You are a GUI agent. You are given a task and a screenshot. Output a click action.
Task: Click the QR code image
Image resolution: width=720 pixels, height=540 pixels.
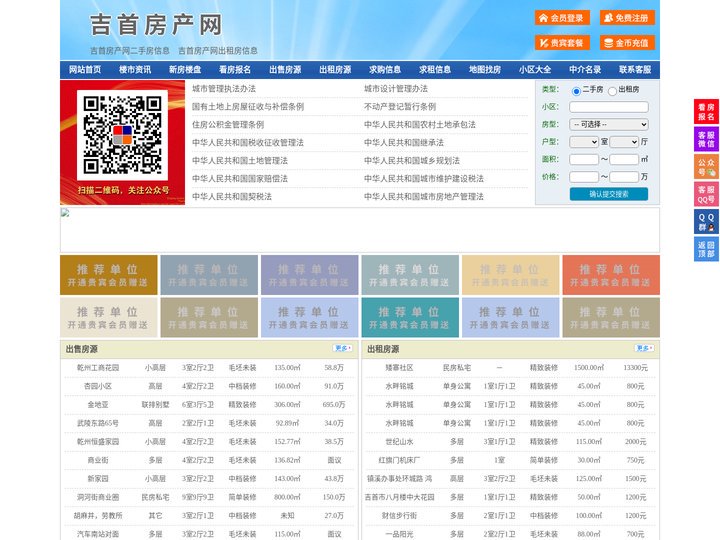pyautogui.click(x=122, y=135)
